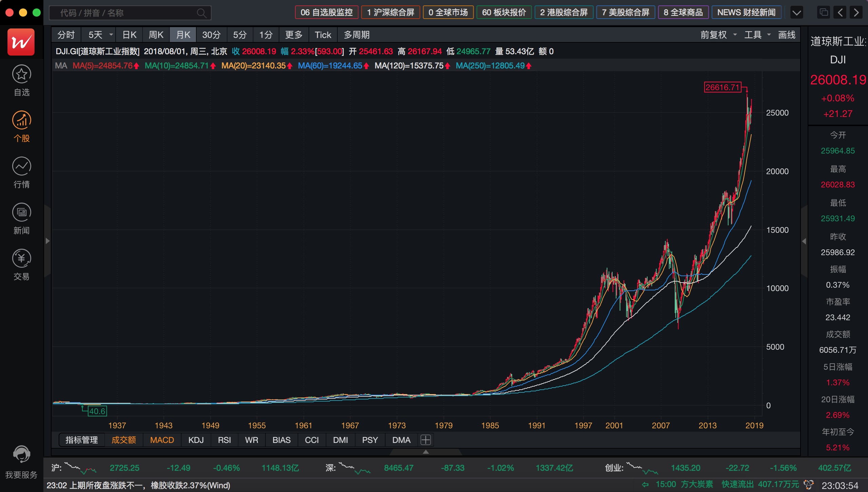This screenshot has height=492, width=868.
Task: Open the 自选 watchlist star icon
Action: point(22,74)
